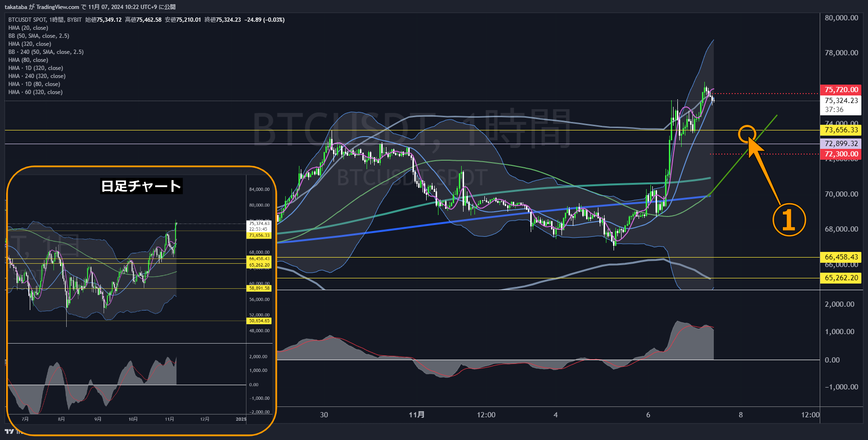
Task: Click the 安値75,210.01 low value in header
Action: click(x=183, y=20)
